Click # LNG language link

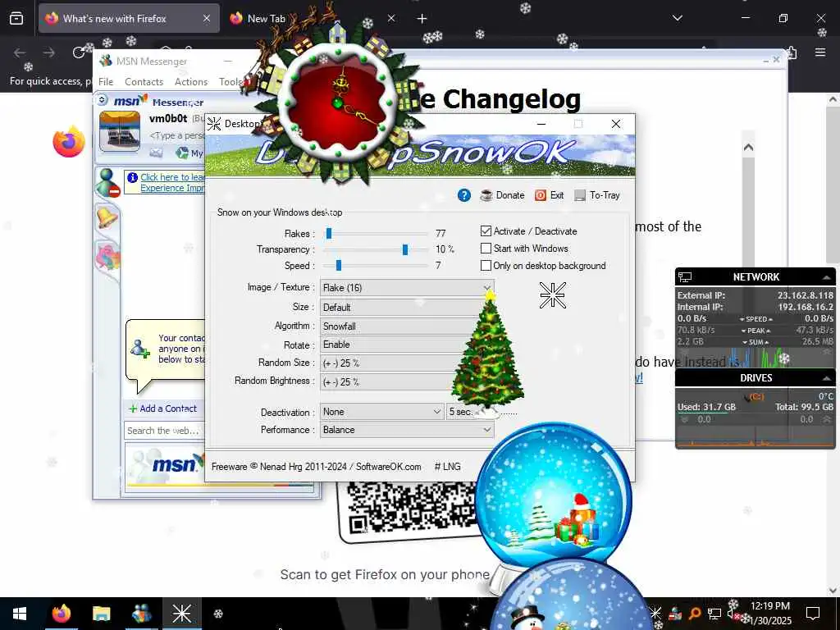(448, 467)
